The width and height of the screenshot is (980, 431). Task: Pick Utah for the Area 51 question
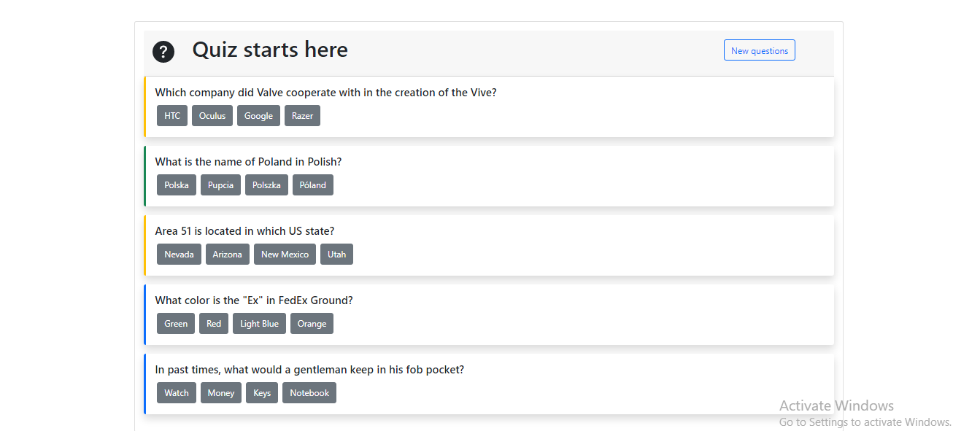336,255
